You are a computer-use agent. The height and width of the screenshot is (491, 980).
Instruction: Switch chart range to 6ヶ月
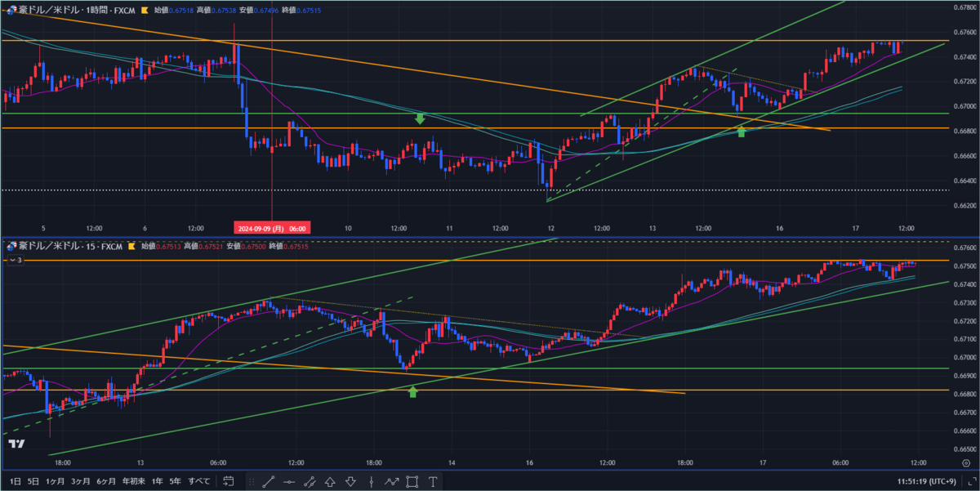tap(105, 481)
